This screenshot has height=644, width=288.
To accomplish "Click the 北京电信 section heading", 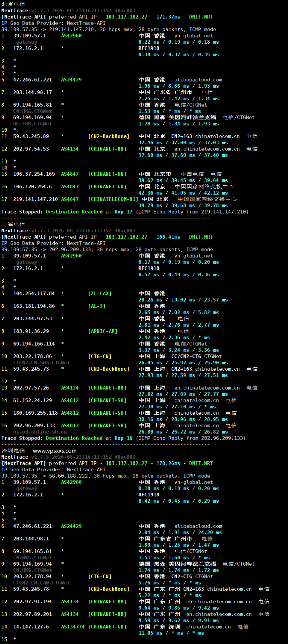I will click(x=13, y=4).
